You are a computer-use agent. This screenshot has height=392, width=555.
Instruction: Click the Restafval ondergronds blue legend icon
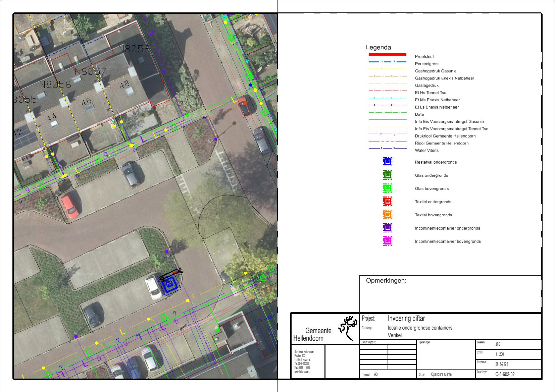(387, 162)
